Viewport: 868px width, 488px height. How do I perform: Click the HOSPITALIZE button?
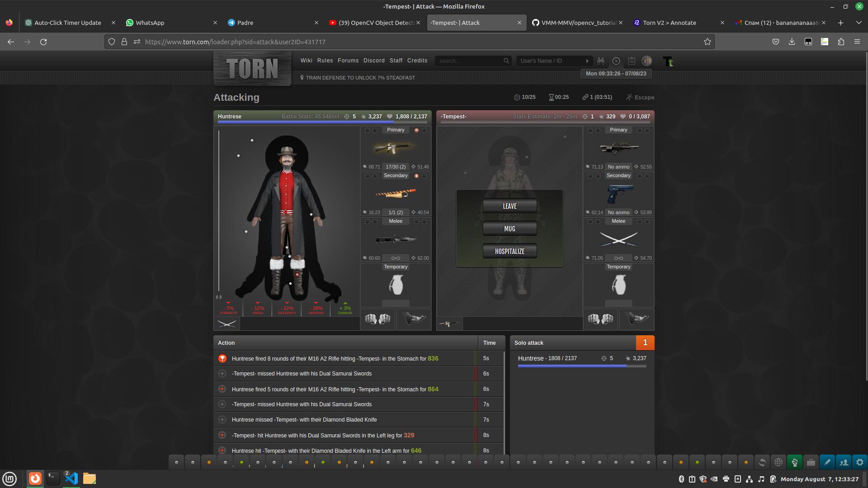[x=509, y=251]
